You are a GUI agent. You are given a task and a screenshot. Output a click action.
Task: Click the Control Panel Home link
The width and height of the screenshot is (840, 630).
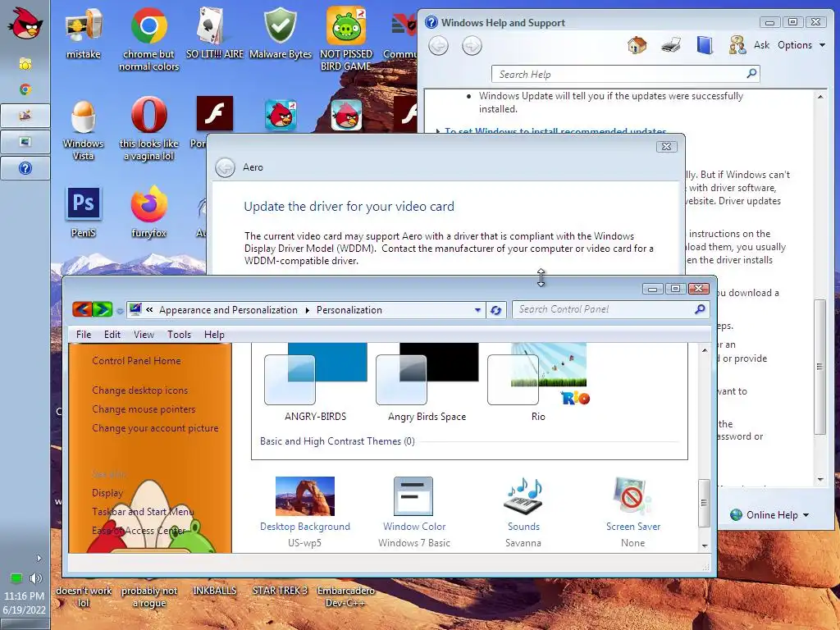tap(136, 361)
